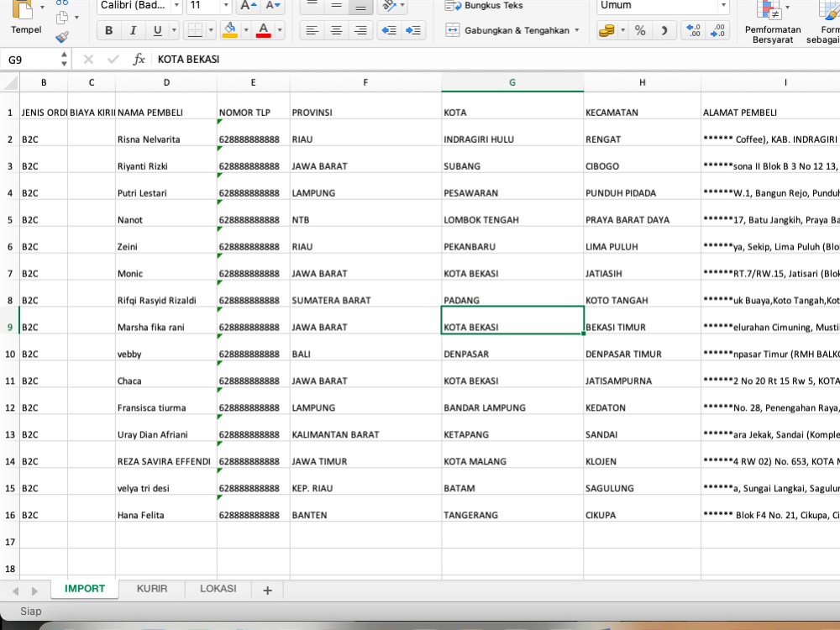This screenshot has height=630, width=840.
Task: Select column F header
Action: (x=365, y=82)
